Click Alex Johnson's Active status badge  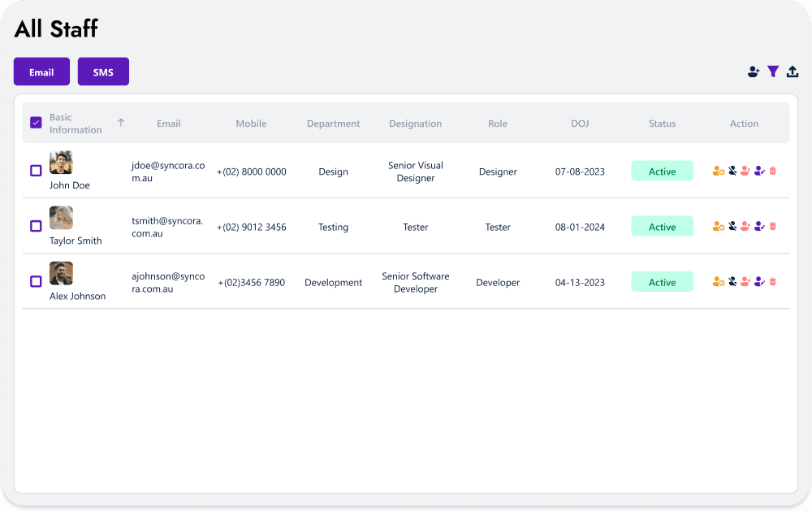[x=662, y=281]
